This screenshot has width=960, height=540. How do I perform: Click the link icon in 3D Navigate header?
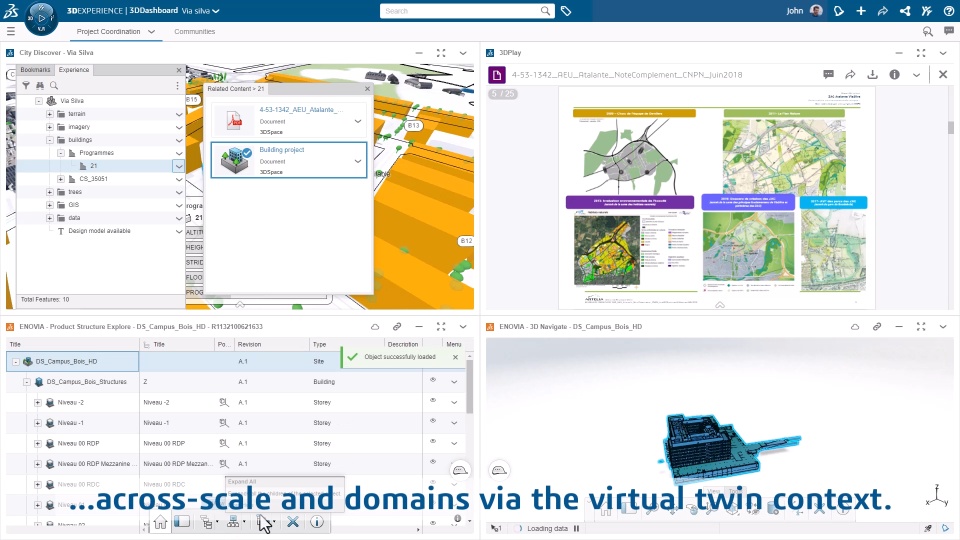[877, 327]
